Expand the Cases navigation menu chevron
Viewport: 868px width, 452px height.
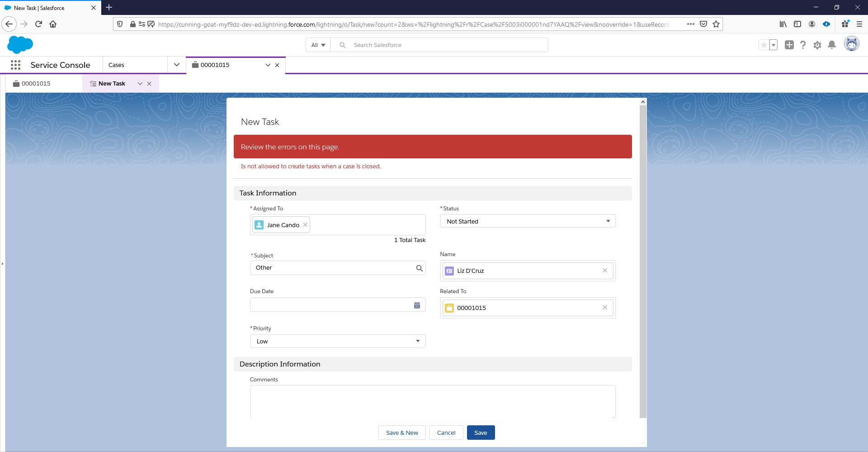pyautogui.click(x=177, y=65)
